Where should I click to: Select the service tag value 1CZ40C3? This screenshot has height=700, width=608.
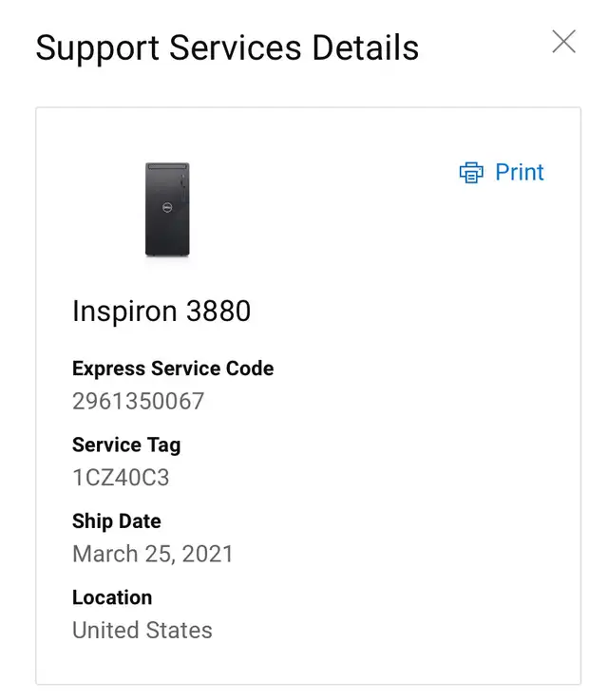pos(121,477)
